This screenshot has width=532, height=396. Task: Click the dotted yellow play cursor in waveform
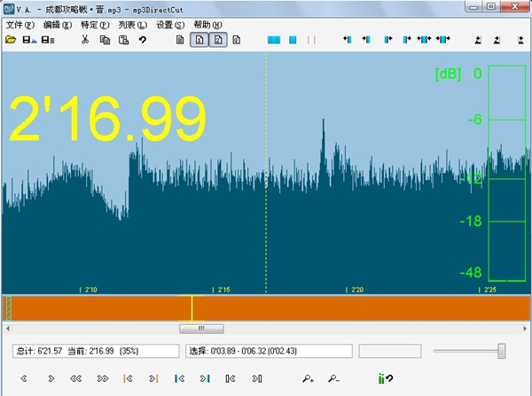click(266, 173)
